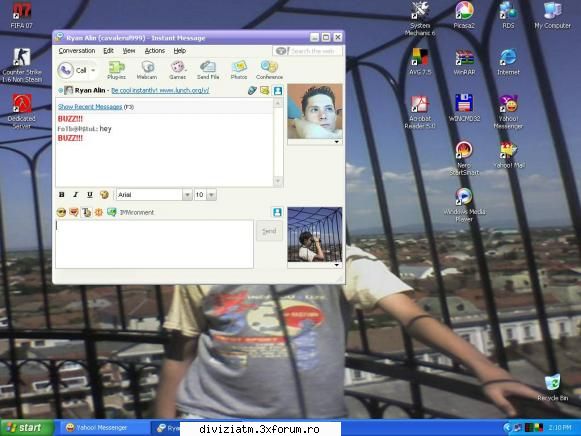Click my own avatar thumbnail

point(315,234)
